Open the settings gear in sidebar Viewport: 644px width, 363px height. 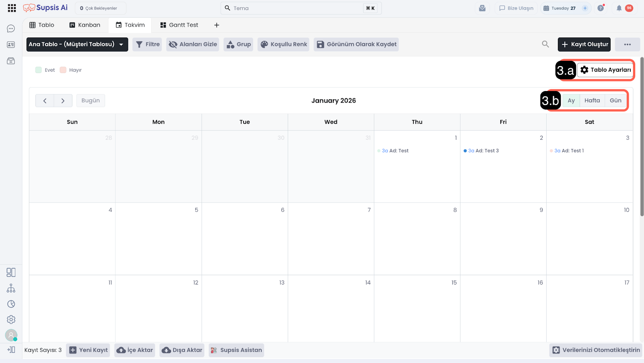11,319
